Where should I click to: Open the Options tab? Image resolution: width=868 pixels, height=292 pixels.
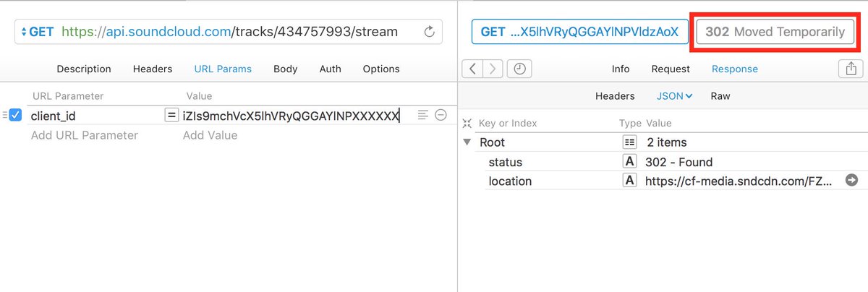[x=381, y=69]
